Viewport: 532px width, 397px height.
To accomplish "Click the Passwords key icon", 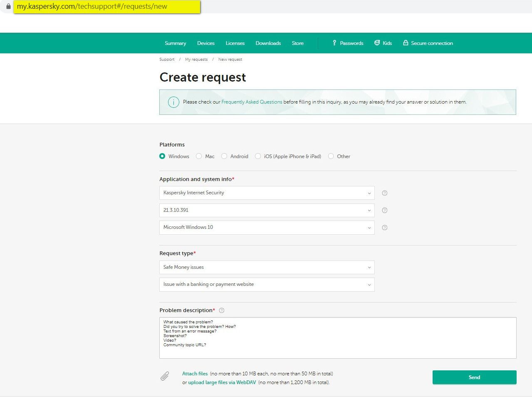I will [334, 43].
